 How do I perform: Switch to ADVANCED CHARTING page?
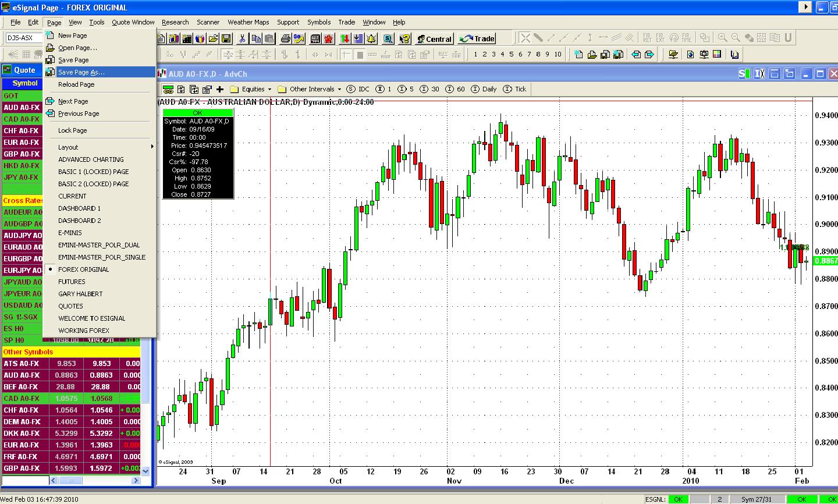[99, 159]
